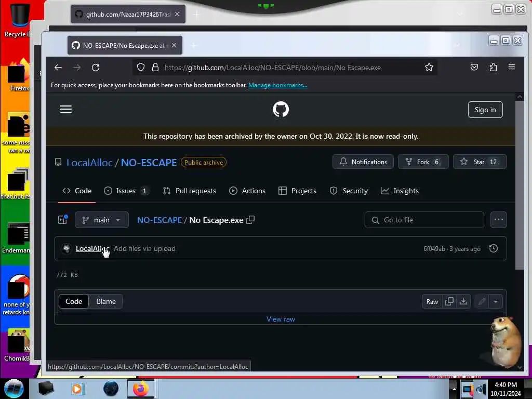Expand the edit options dropdown arrow
Screen dimensions: 532x399
point(496,301)
